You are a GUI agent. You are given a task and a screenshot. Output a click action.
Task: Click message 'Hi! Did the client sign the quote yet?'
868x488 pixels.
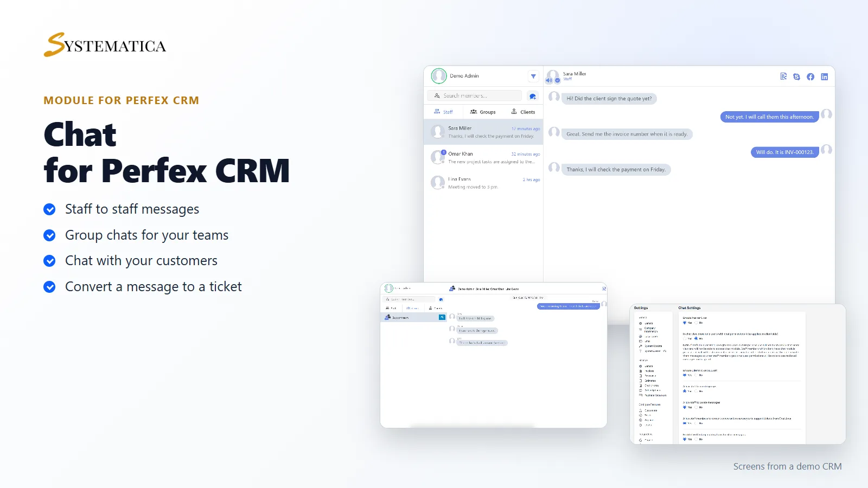pos(609,99)
